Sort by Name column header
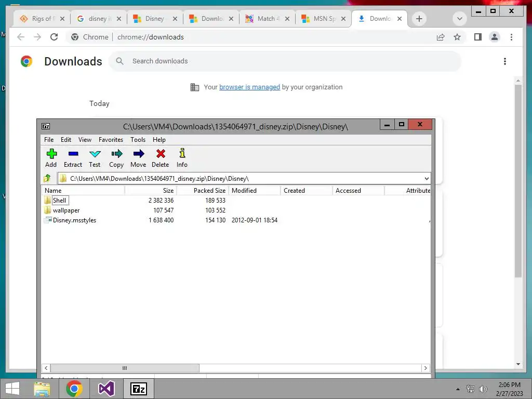532x399 pixels. (x=83, y=191)
